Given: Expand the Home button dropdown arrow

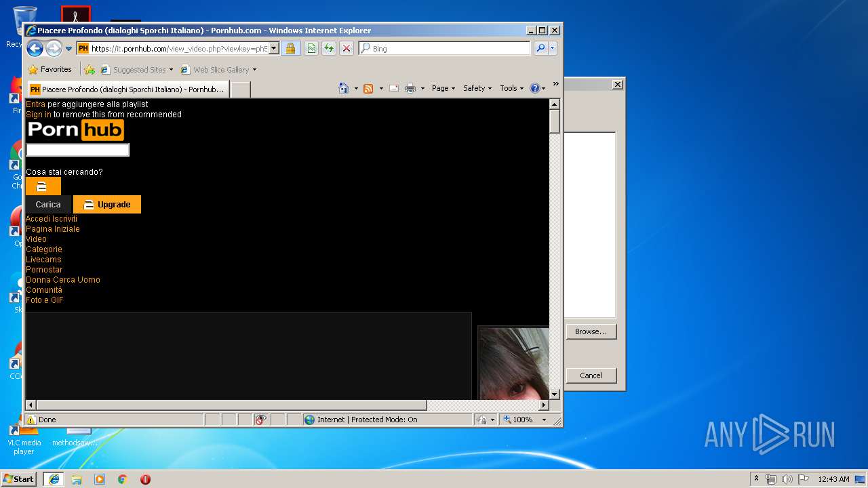Looking at the screenshot, I should click(x=356, y=88).
